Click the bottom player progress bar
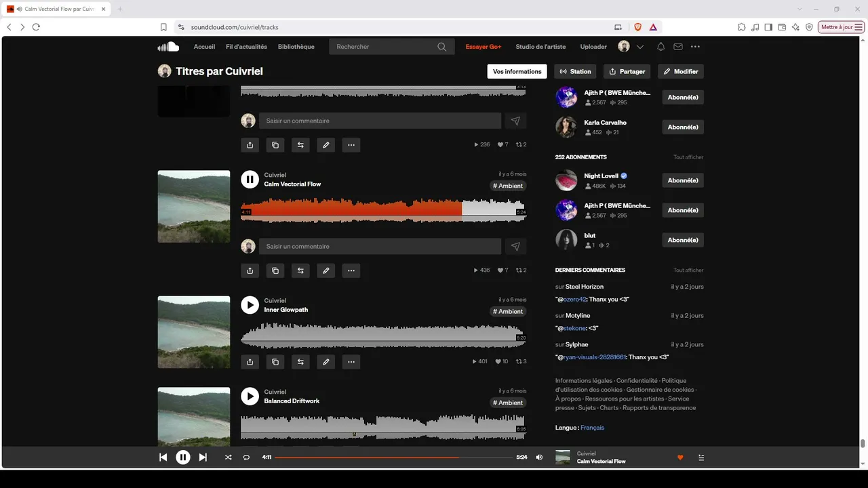868x488 pixels. (x=393, y=457)
